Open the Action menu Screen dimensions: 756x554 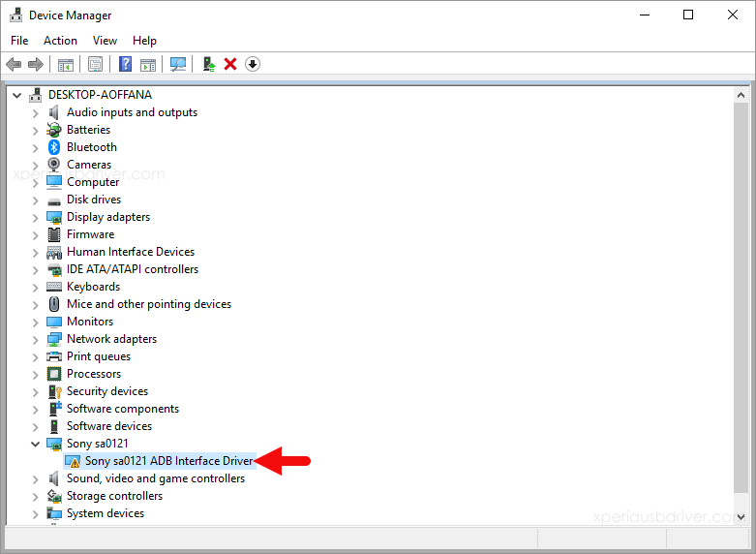[60, 41]
